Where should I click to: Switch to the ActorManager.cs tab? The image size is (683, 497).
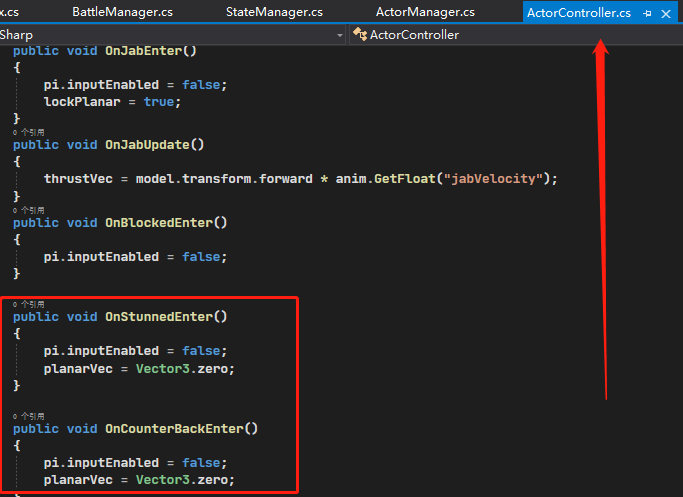425,12
